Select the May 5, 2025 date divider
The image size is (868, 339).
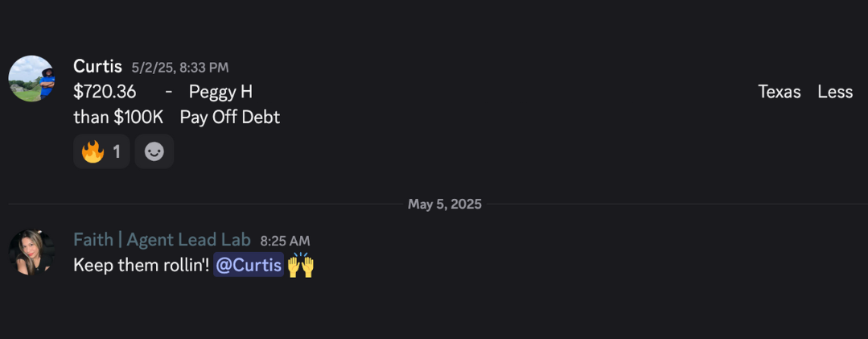point(445,205)
